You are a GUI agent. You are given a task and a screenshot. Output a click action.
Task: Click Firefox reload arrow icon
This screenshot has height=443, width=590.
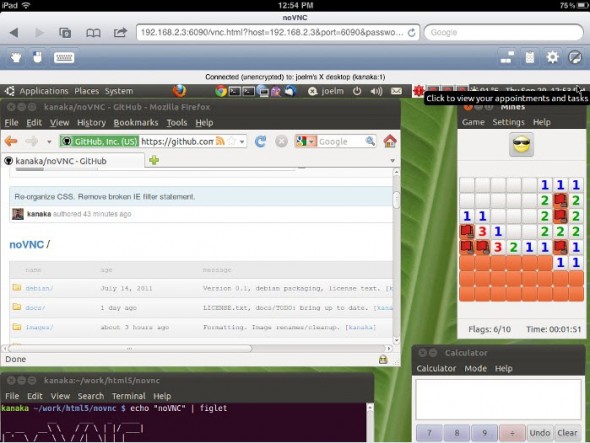pyautogui.click(x=260, y=141)
